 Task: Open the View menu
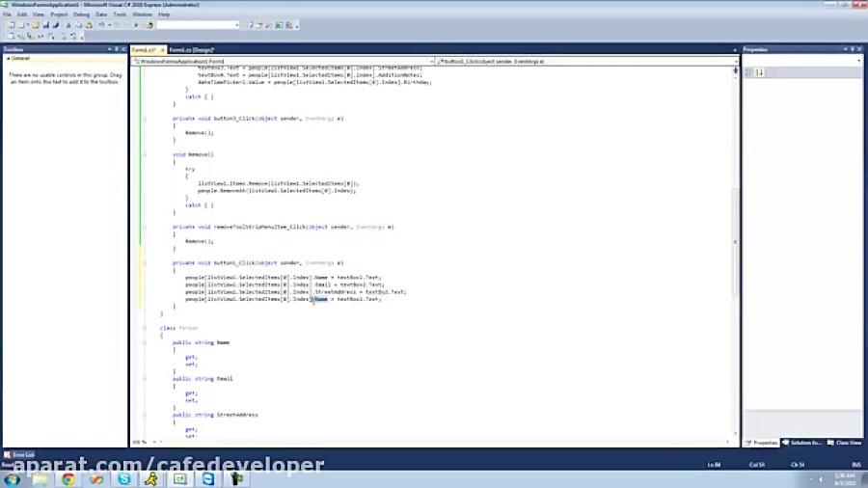39,14
